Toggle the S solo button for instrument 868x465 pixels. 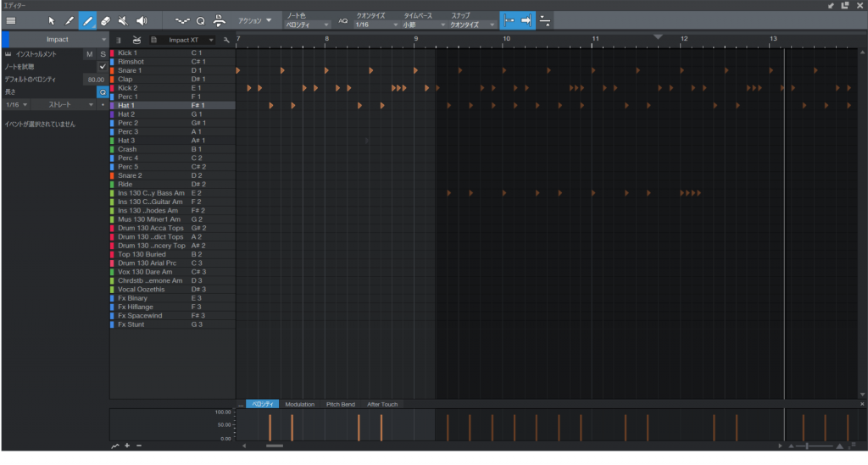coord(103,54)
